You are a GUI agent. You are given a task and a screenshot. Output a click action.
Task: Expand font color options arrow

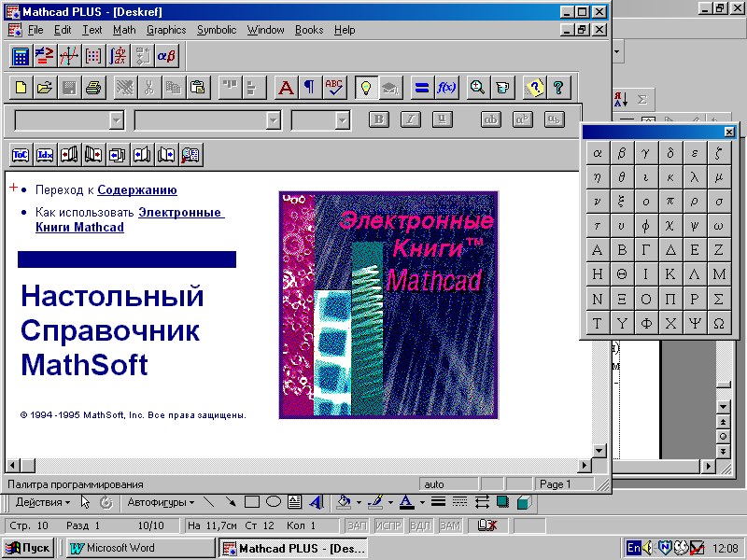point(422,502)
